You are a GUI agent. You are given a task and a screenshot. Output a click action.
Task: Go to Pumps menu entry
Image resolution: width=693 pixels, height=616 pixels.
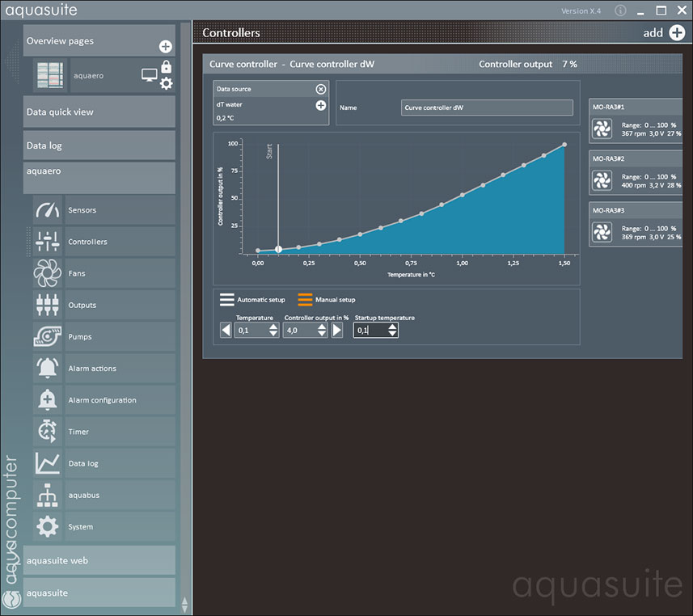point(120,337)
